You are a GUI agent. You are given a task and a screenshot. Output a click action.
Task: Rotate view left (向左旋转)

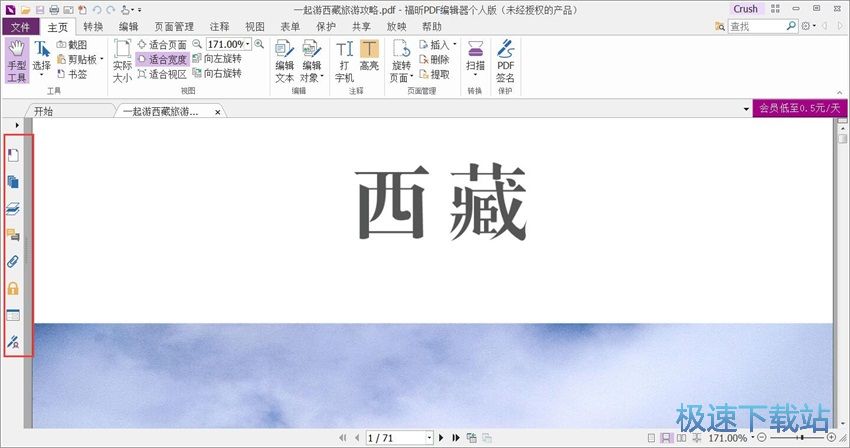pyautogui.click(x=217, y=59)
